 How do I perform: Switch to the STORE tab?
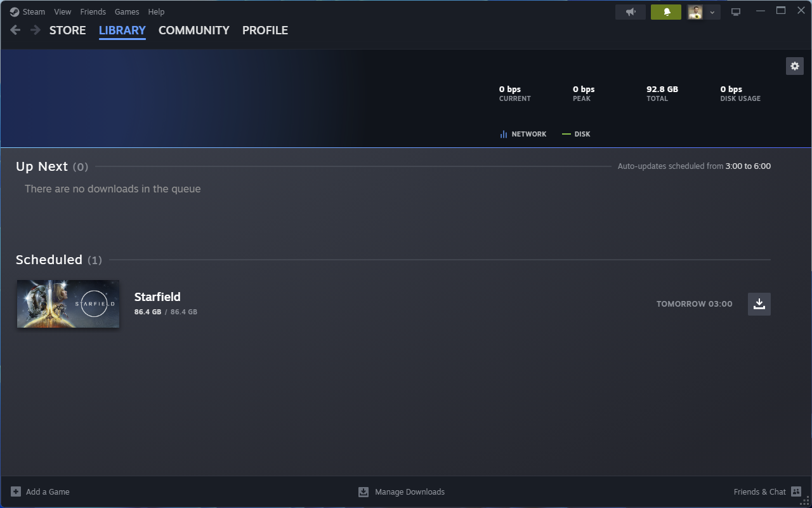[67, 30]
